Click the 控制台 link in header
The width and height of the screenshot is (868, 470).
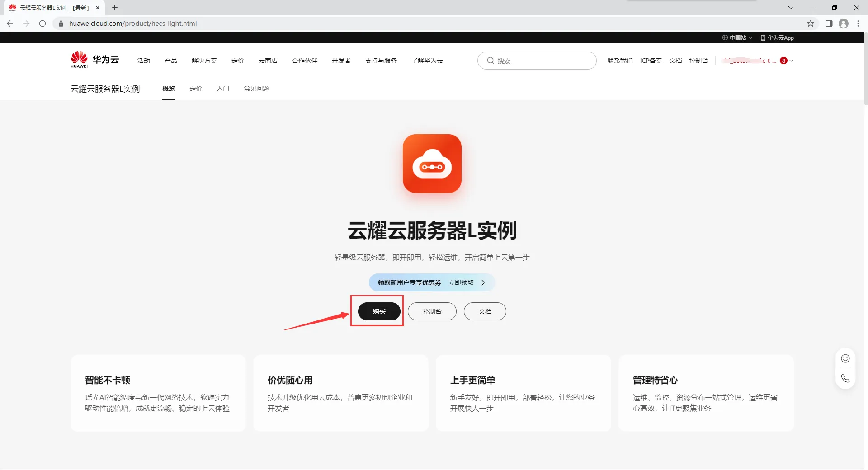coord(698,61)
